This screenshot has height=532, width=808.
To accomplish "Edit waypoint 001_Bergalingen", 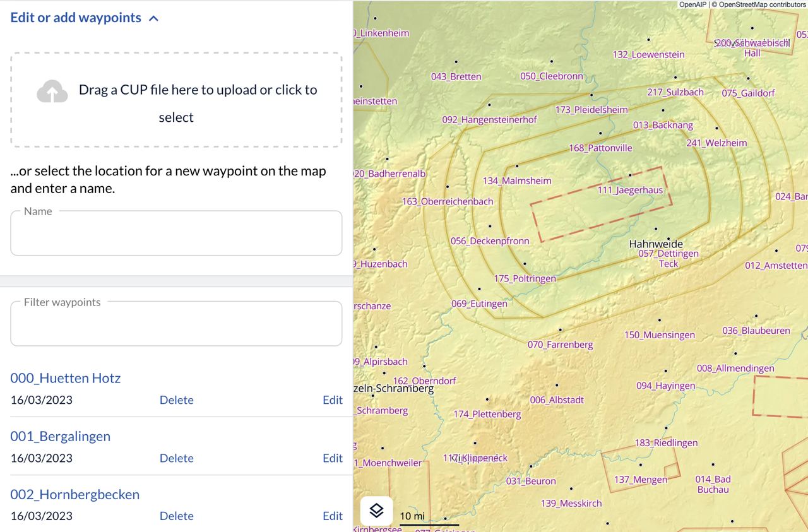I will coord(333,458).
